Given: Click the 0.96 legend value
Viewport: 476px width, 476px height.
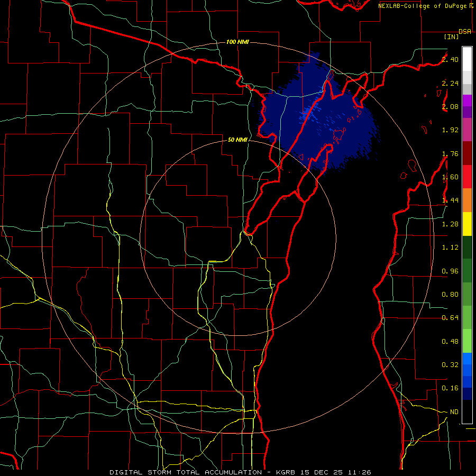Looking at the screenshot, I should coord(450,271).
